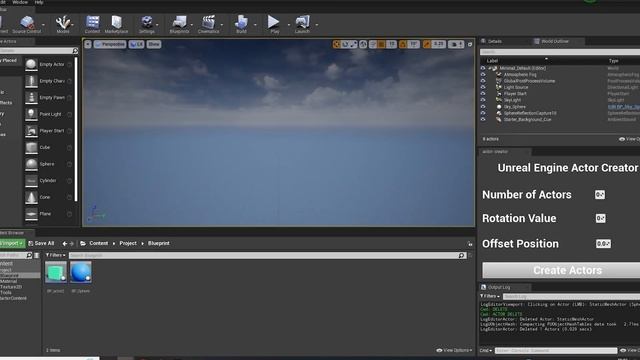Toggle scale snapping in the viewport
640x360 pixels.
pos(427,44)
